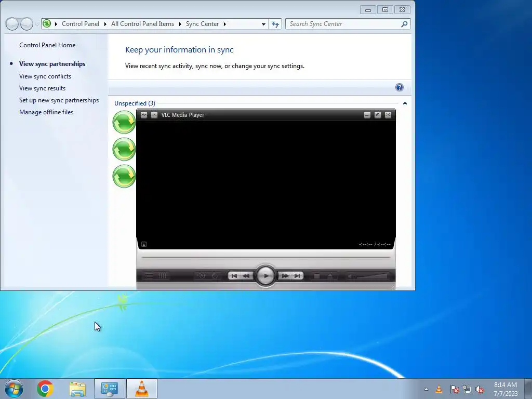The image size is (532, 399).
Task: Start playback with the VLC play button
Action: (265, 276)
